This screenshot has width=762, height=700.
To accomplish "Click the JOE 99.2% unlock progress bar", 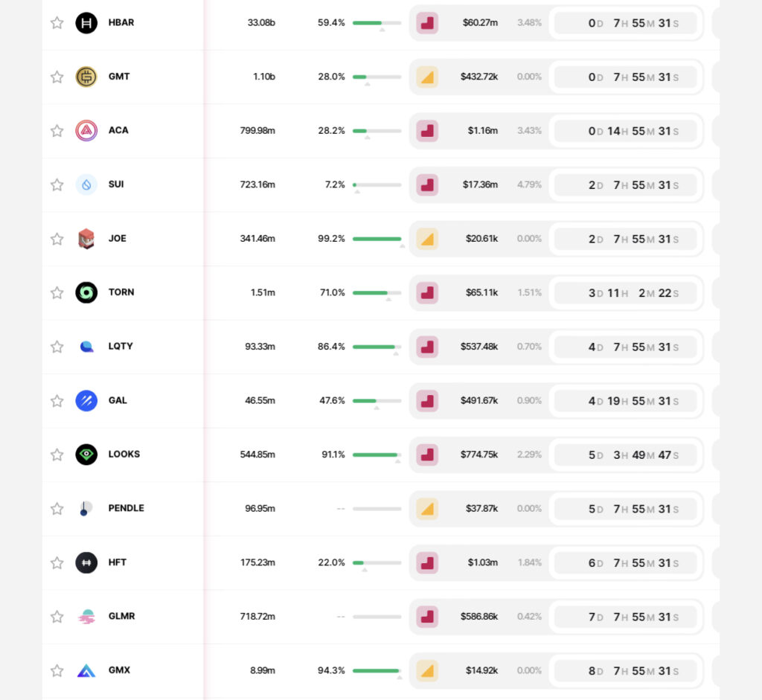I will click(377, 239).
